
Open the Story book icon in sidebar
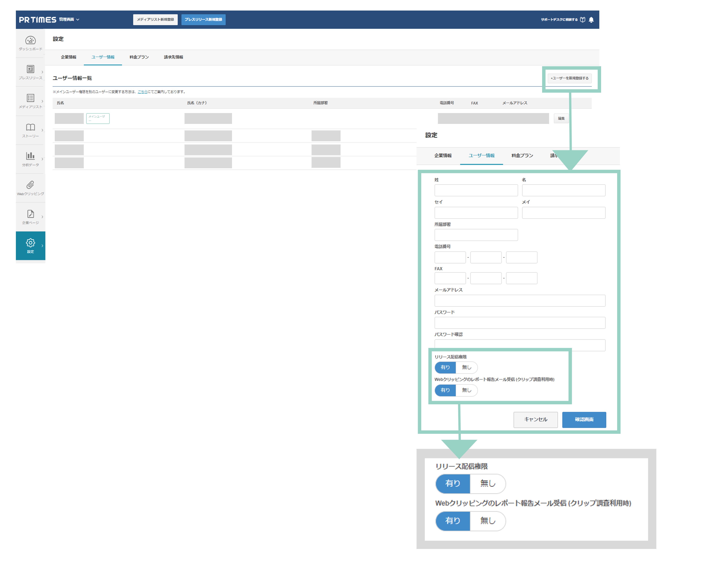click(x=30, y=127)
